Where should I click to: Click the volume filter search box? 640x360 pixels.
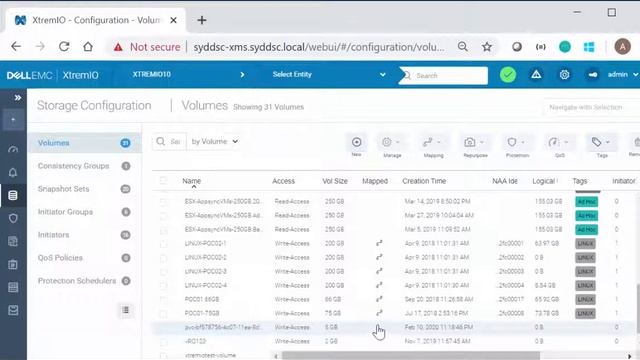(169, 141)
